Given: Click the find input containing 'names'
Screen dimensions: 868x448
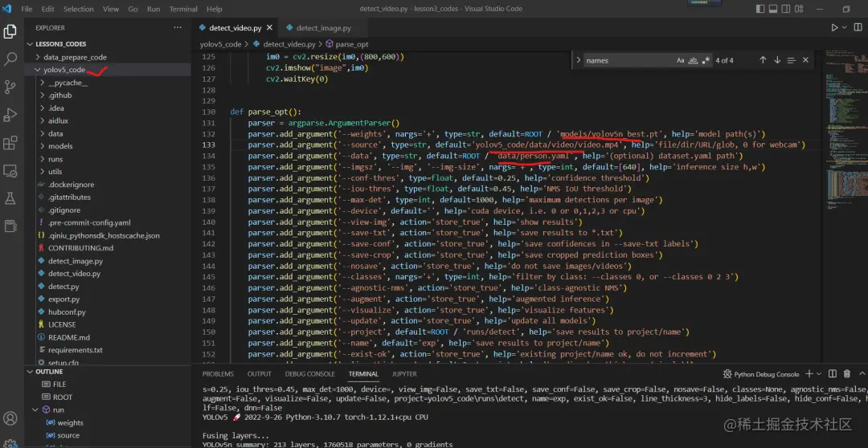Looking at the screenshot, I should [628, 60].
